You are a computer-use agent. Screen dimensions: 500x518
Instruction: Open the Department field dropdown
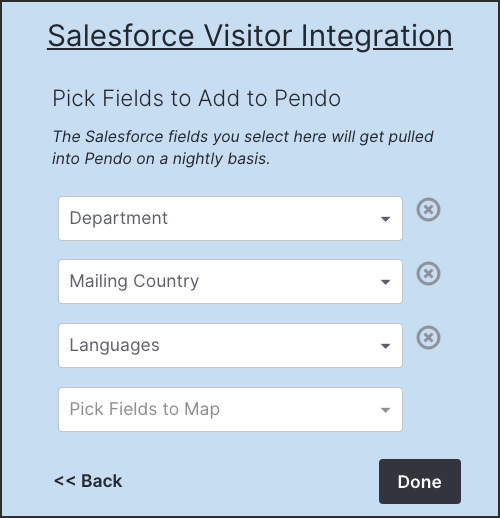coord(230,218)
